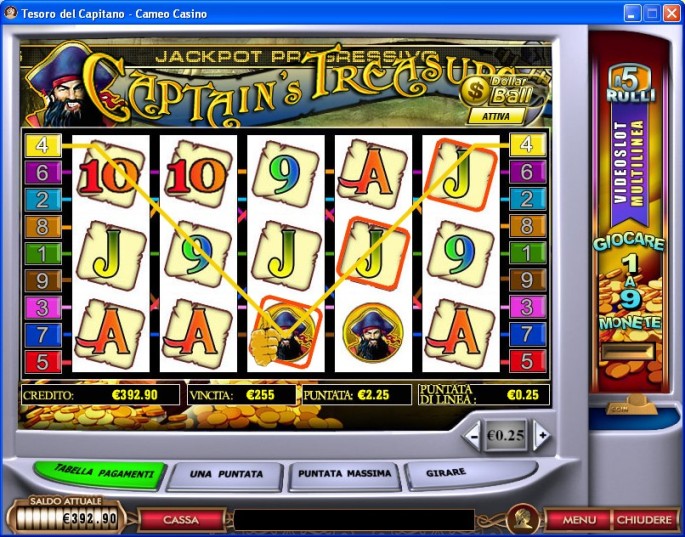Select payline 6 purple button on left
The image size is (685, 537).
click(x=43, y=172)
